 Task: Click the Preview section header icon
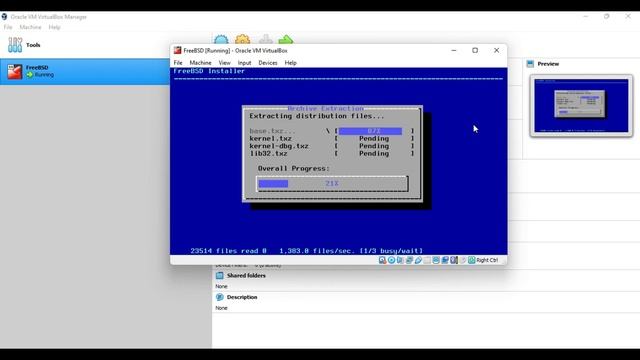coord(530,64)
